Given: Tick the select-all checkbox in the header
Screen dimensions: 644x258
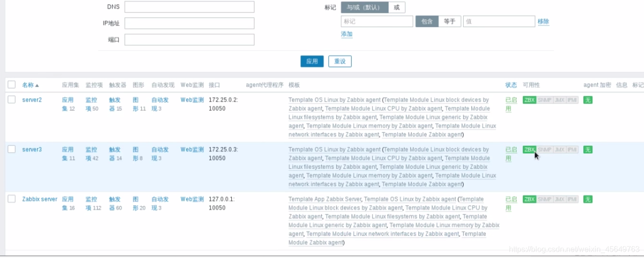Looking at the screenshot, I should click(12, 84).
